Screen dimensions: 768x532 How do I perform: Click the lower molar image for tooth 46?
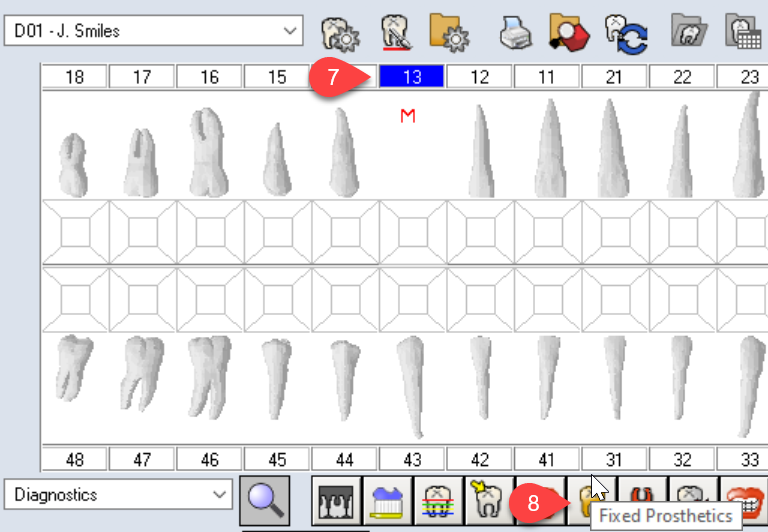[209, 377]
